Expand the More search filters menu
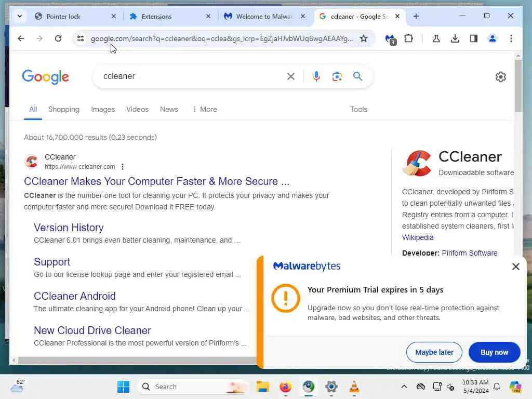This screenshot has width=532, height=399. [x=205, y=109]
